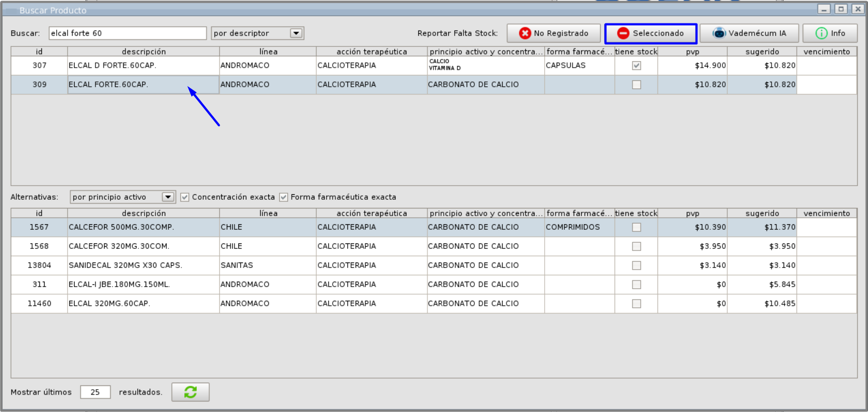This screenshot has height=412, width=868.
Task: Click the top table vencimiento column header
Action: tap(827, 51)
